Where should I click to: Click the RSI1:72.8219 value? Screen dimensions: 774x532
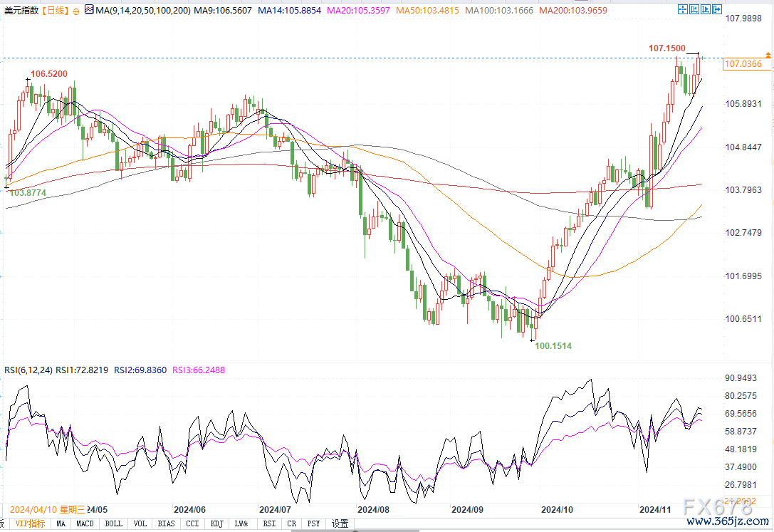click(82, 370)
